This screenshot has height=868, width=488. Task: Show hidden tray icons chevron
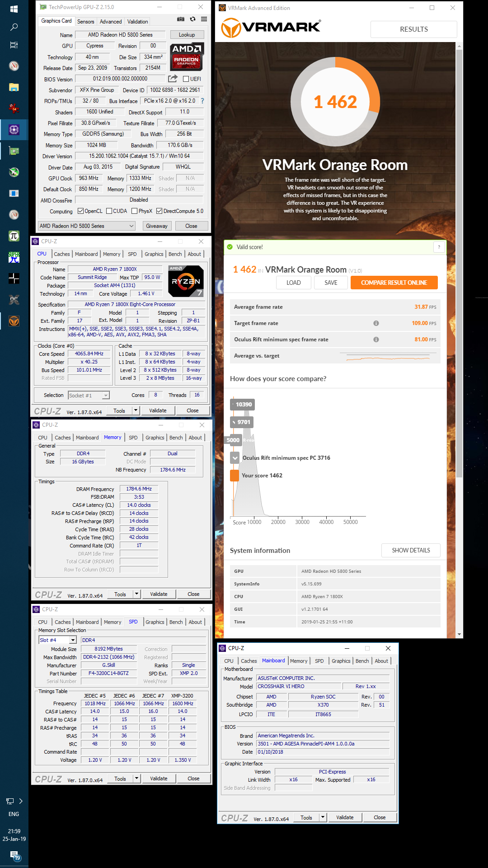pyautogui.click(x=21, y=801)
